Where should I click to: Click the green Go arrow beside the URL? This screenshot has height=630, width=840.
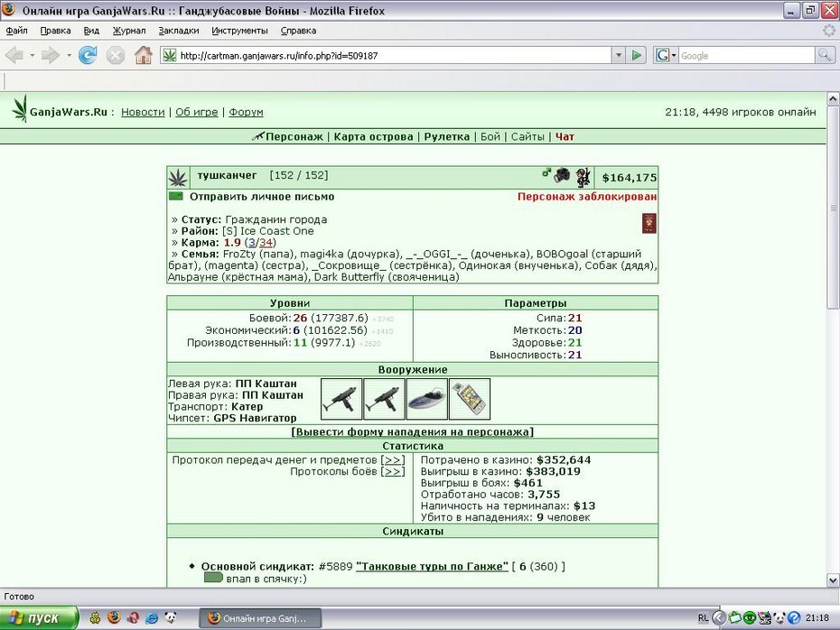coord(637,55)
